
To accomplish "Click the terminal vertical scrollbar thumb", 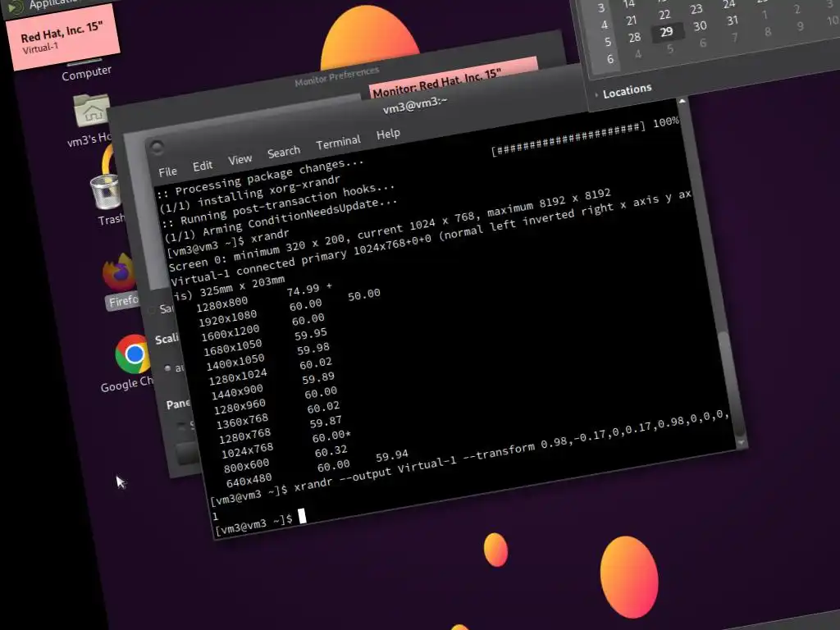I will [x=731, y=382].
